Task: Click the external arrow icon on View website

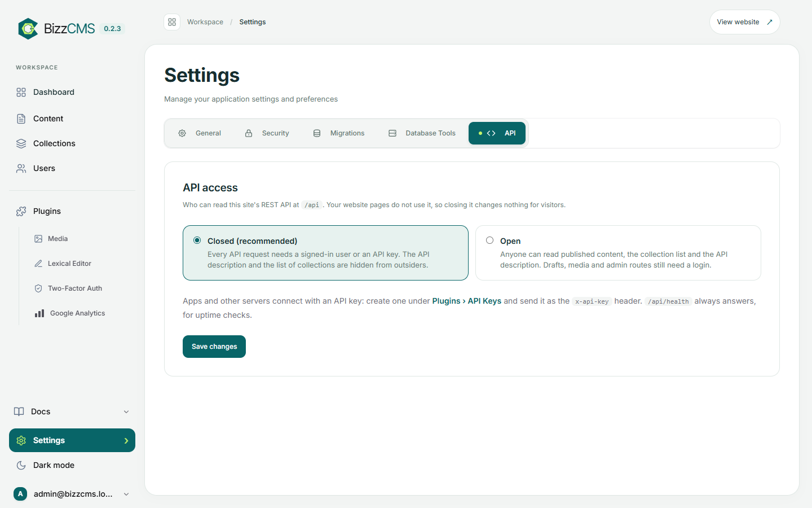Action: point(770,22)
